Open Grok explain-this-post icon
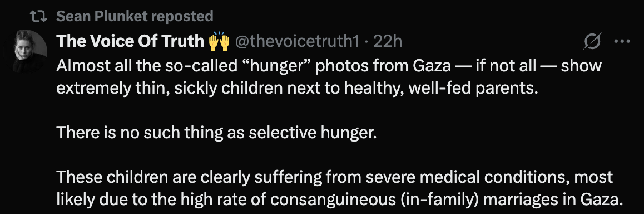The width and height of the screenshot is (644, 214). coord(593,41)
